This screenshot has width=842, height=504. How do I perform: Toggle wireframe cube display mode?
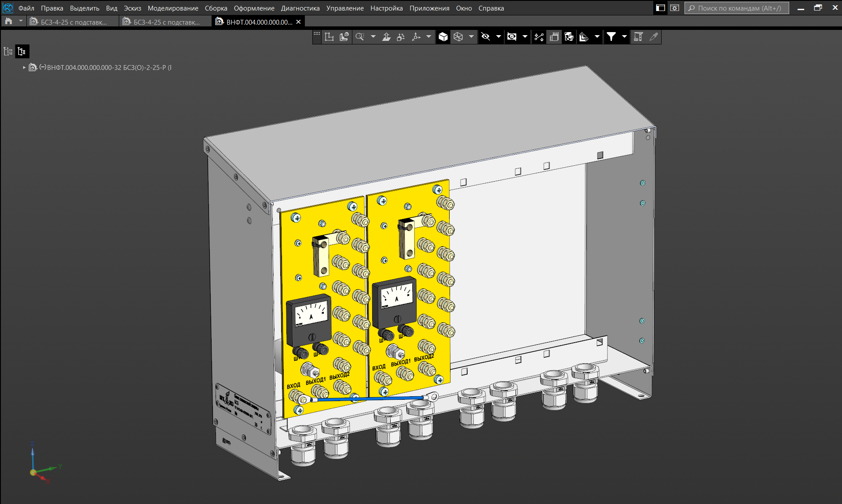(458, 37)
